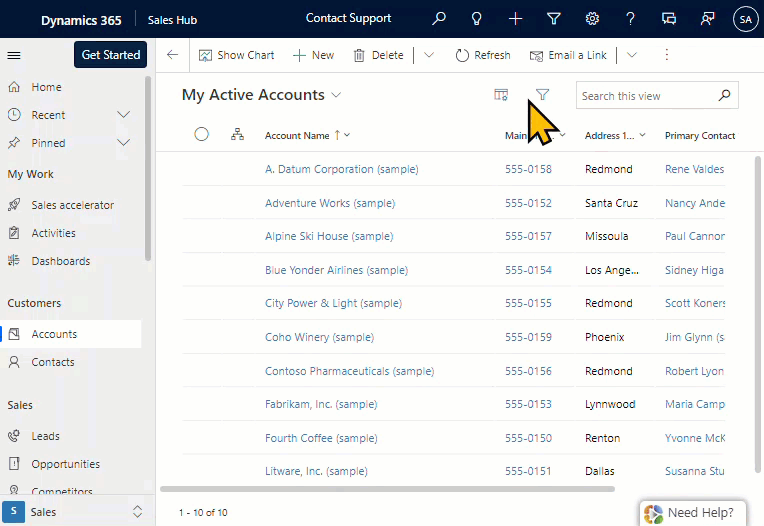Expand Email a Link dropdown arrow

(631, 55)
